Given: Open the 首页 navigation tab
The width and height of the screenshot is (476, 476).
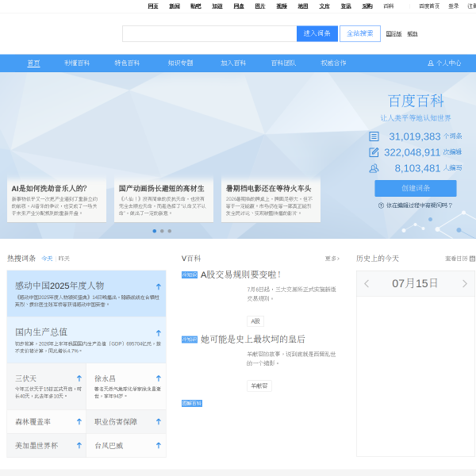Looking at the screenshot, I should pos(33,63).
